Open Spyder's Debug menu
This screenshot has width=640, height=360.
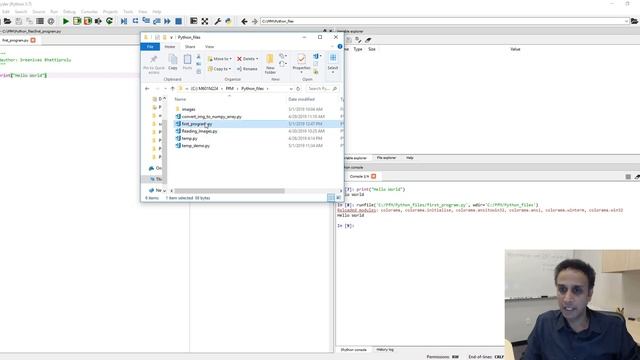[69, 12]
